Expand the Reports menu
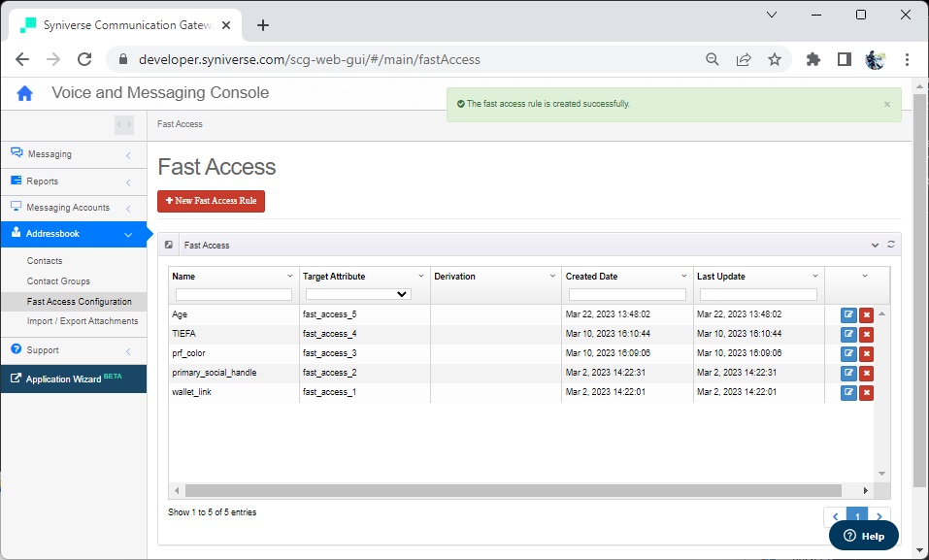The height and width of the screenshot is (560, 929). click(74, 181)
